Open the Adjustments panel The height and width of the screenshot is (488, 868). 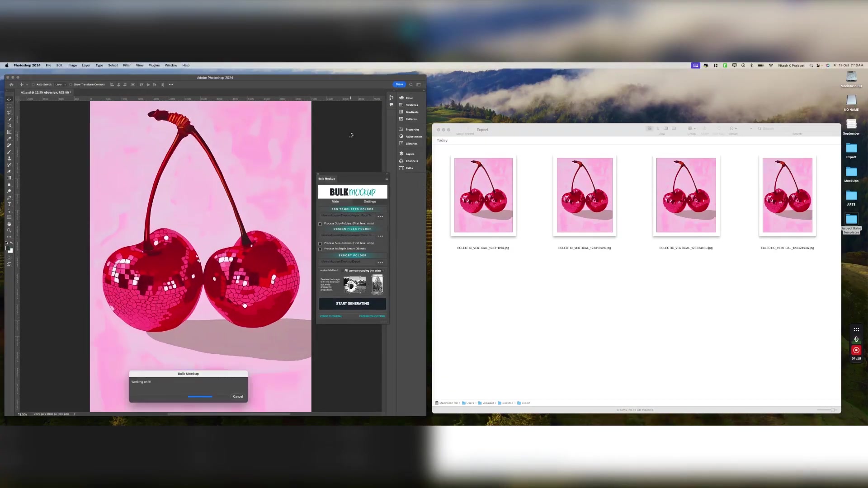[413, 136]
